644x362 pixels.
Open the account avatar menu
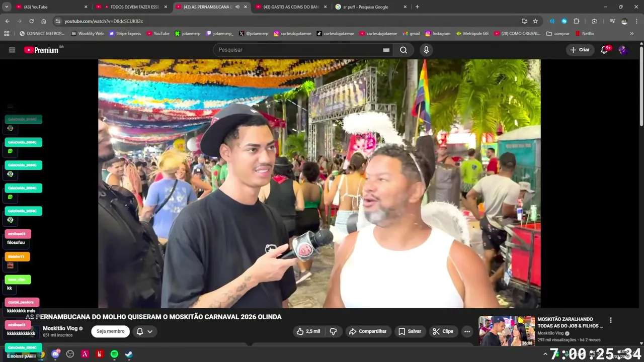[623, 50]
